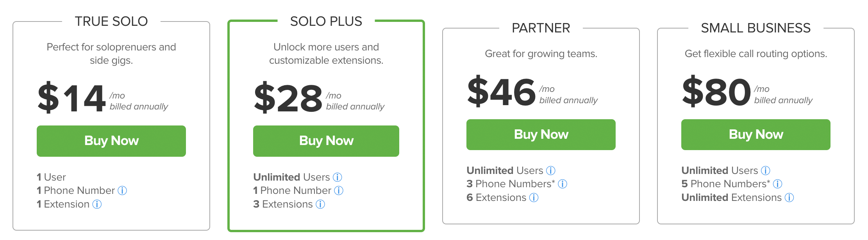Open info icon beside Partner 3 Phone Numbers
Screen dimensions: 868x240
pyautogui.click(x=563, y=184)
